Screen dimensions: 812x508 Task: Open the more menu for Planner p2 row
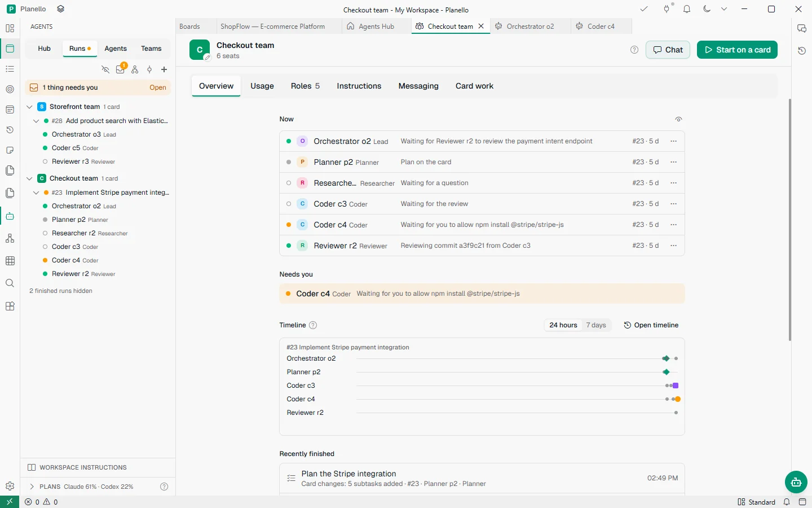(x=673, y=162)
